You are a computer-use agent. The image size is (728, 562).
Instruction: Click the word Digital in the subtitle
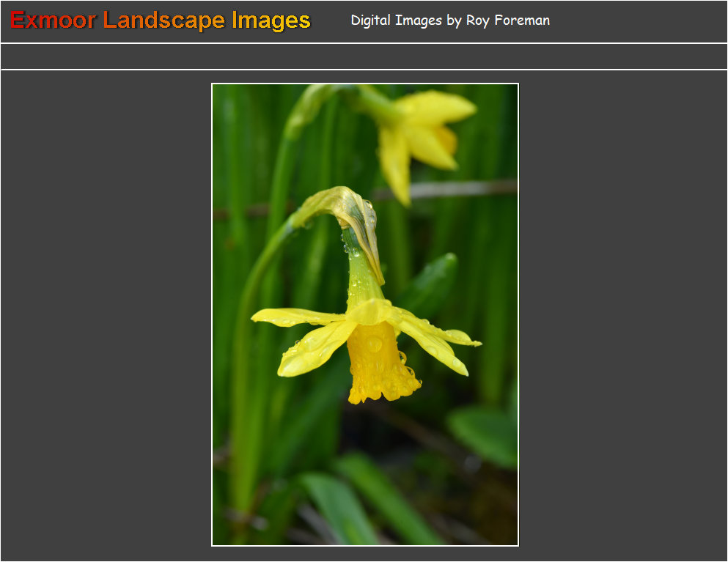tap(370, 21)
